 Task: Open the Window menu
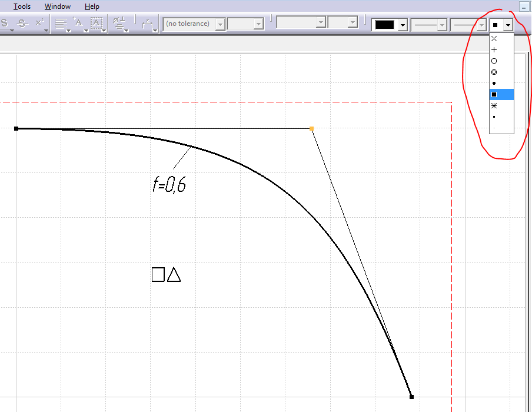point(58,6)
